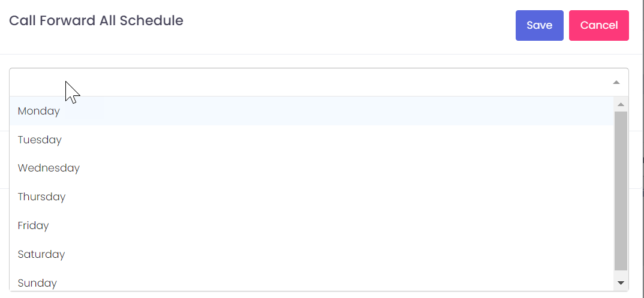Save the Call Forward All schedule
This screenshot has height=298, width=644.
point(539,25)
